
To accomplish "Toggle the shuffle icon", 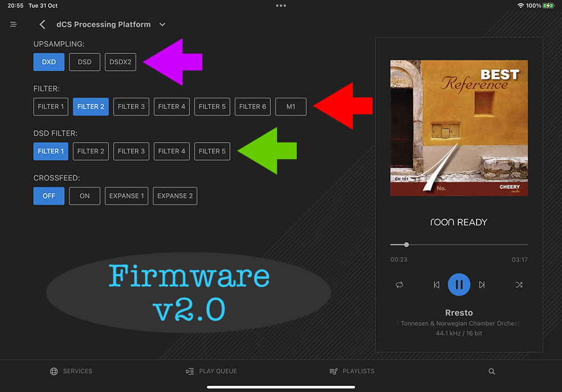I will [x=519, y=285].
